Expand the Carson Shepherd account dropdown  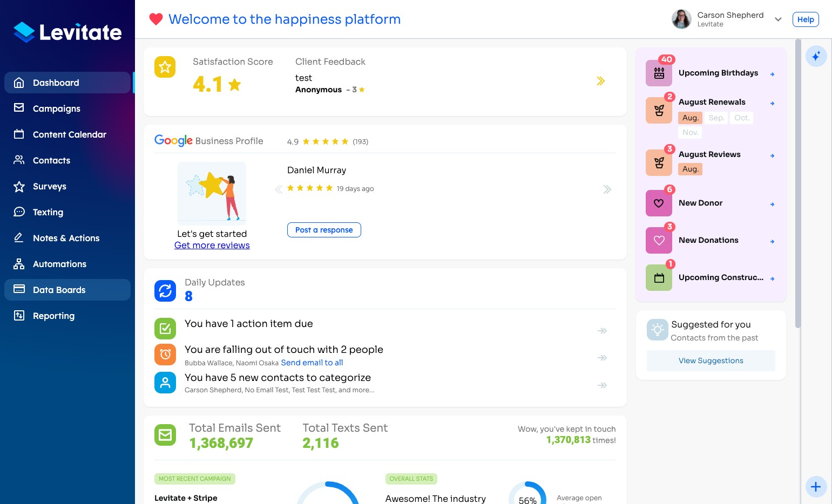[778, 19]
